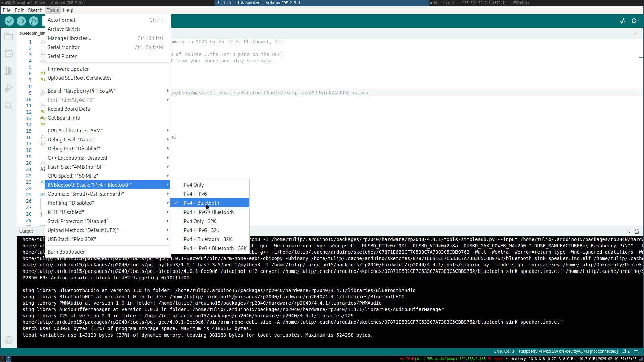644x362 pixels.
Task: Open the Library Manager books icon
Action: (x=9, y=71)
